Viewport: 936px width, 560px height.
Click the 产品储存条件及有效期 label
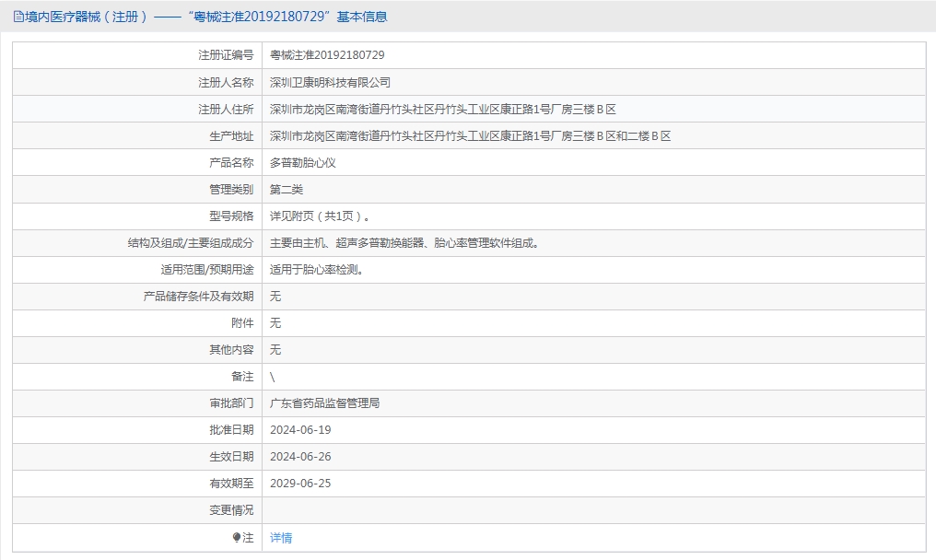click(198, 297)
